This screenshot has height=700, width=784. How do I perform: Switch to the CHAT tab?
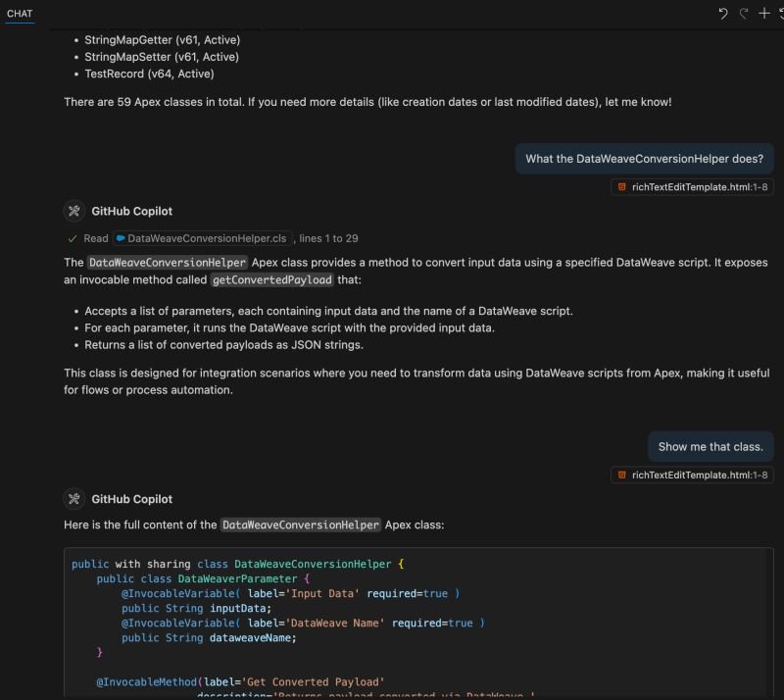(x=20, y=14)
